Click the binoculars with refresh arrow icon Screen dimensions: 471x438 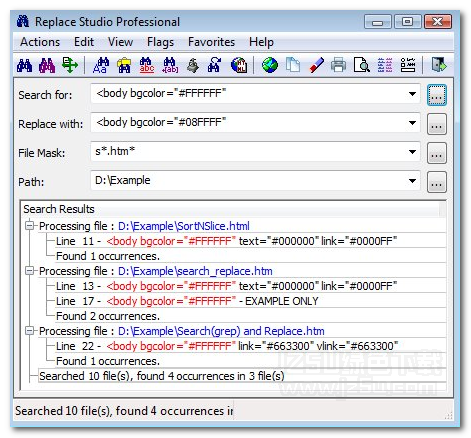pyautogui.click(x=215, y=65)
